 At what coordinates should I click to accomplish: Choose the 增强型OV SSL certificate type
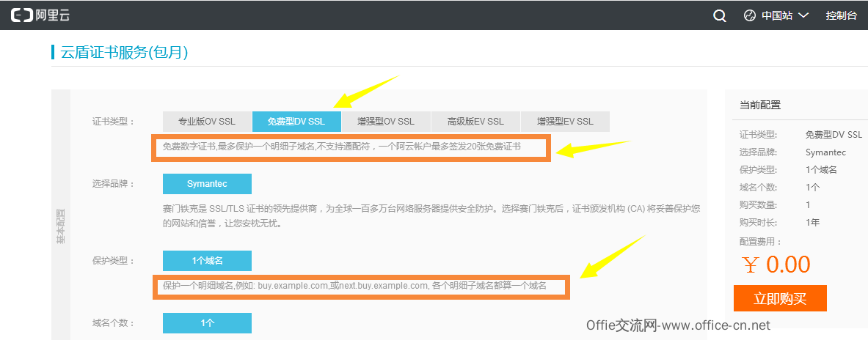click(386, 122)
